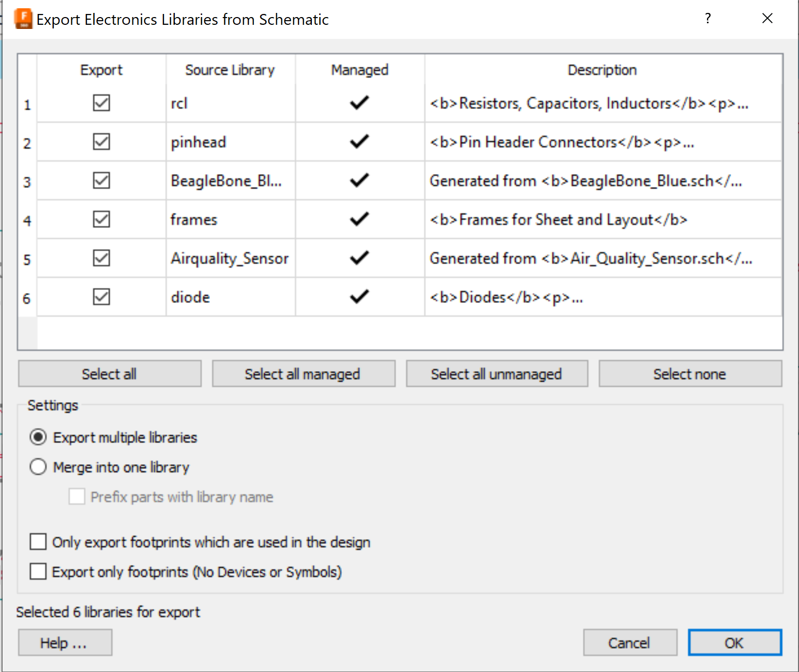Viewport: 799px width, 672px height.
Task: Open the help question mark icon
Action: [707, 19]
